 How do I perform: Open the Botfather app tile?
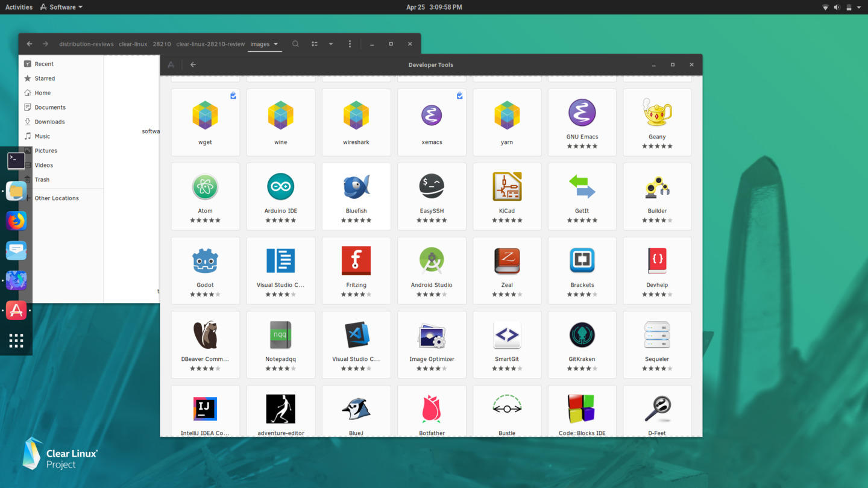point(432,411)
